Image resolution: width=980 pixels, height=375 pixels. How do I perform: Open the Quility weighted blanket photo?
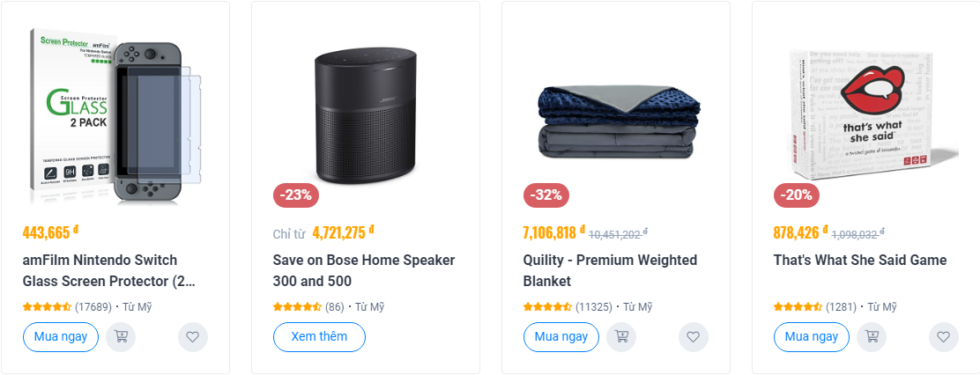click(x=616, y=123)
